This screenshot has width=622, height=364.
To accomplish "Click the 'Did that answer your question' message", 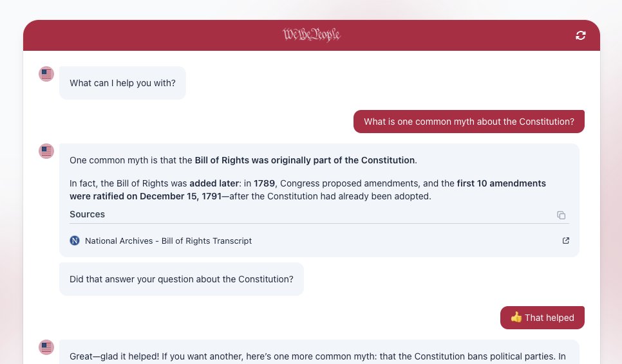I will (182, 279).
